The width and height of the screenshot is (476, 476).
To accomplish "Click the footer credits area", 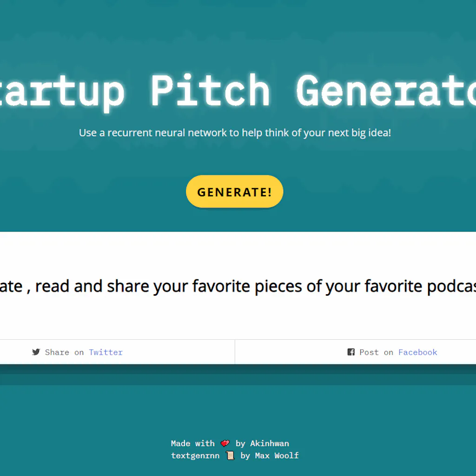I will (x=235, y=449).
